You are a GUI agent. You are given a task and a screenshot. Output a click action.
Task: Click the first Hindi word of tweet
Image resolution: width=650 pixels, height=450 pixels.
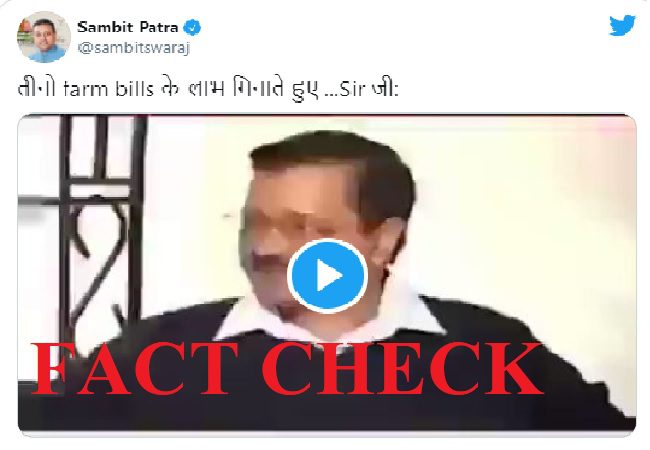(x=36, y=89)
